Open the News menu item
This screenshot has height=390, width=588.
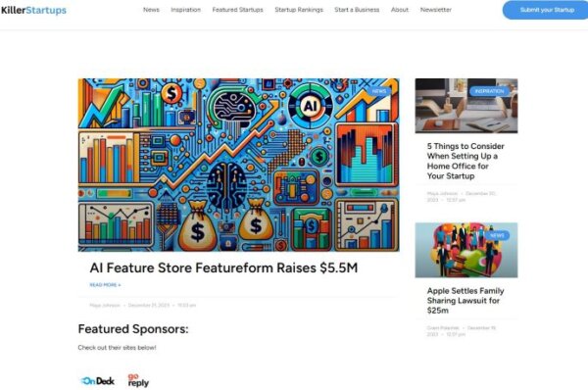pos(151,10)
